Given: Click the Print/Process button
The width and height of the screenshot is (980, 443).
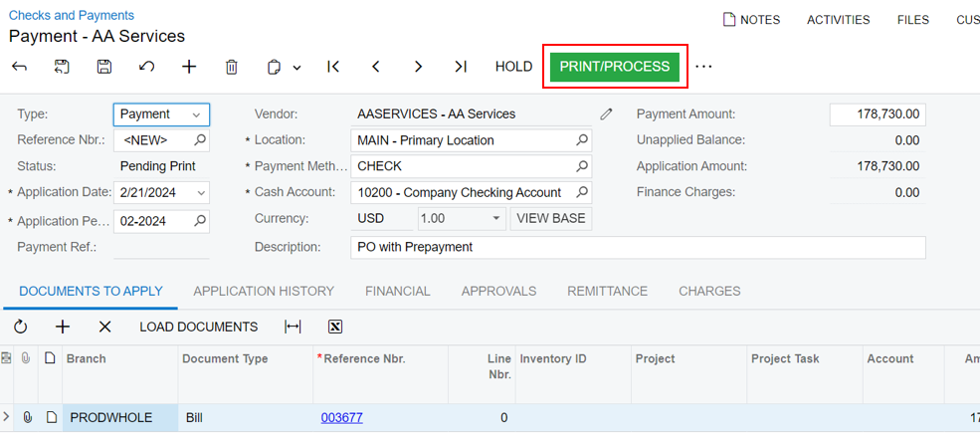Looking at the screenshot, I should tap(615, 67).
